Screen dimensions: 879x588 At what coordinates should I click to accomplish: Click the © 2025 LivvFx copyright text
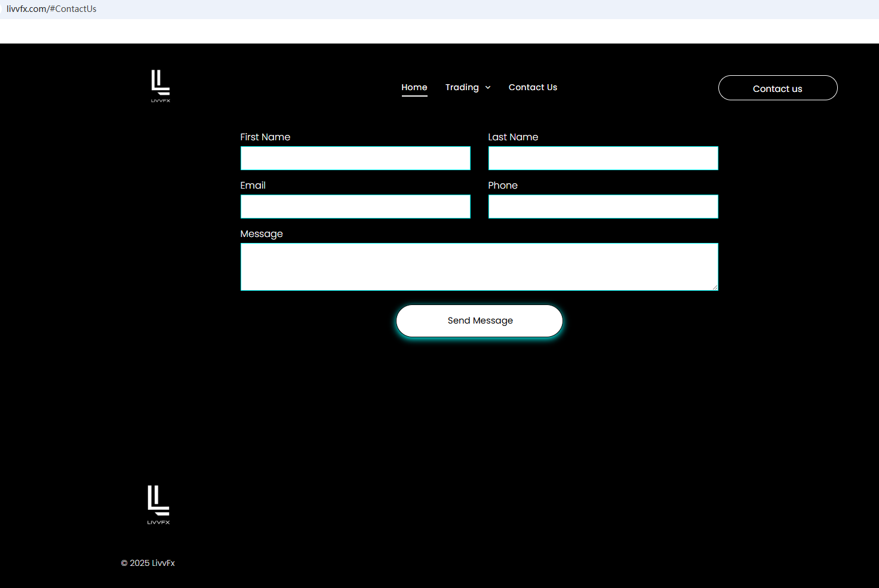pos(148,563)
